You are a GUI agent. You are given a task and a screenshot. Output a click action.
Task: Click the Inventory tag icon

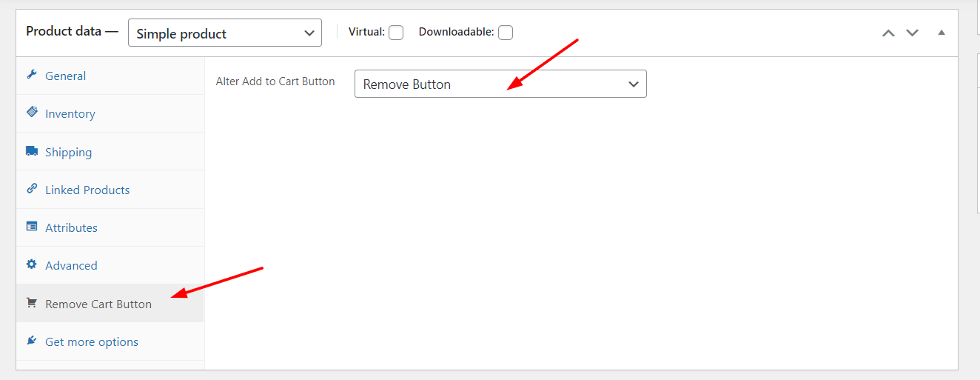(x=32, y=112)
